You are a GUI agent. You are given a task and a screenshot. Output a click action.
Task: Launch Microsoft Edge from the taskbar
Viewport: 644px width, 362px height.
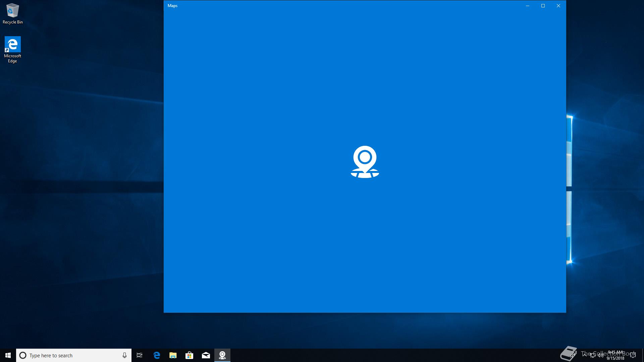coord(157,355)
